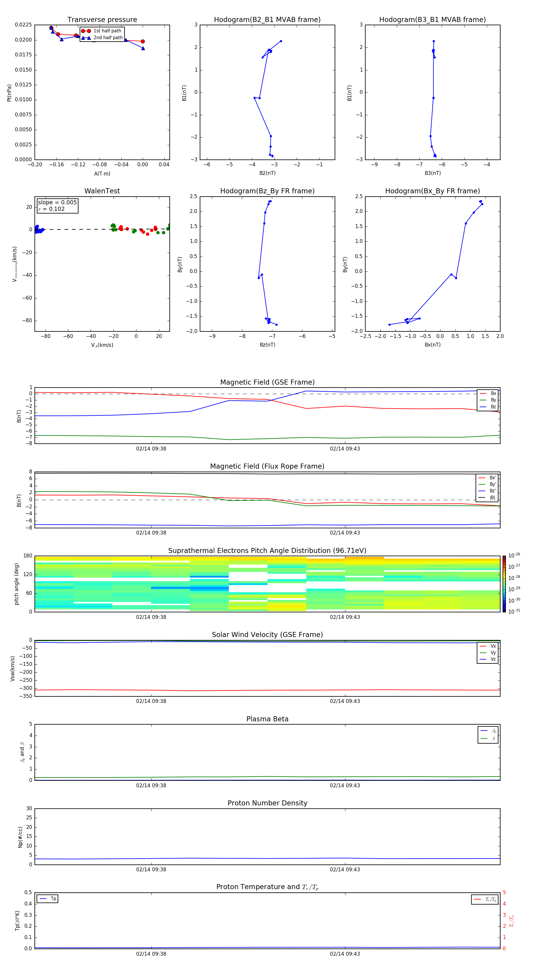Click the By legend entry in GSE plot
This screenshot has width=535, height=980.
(488, 400)
